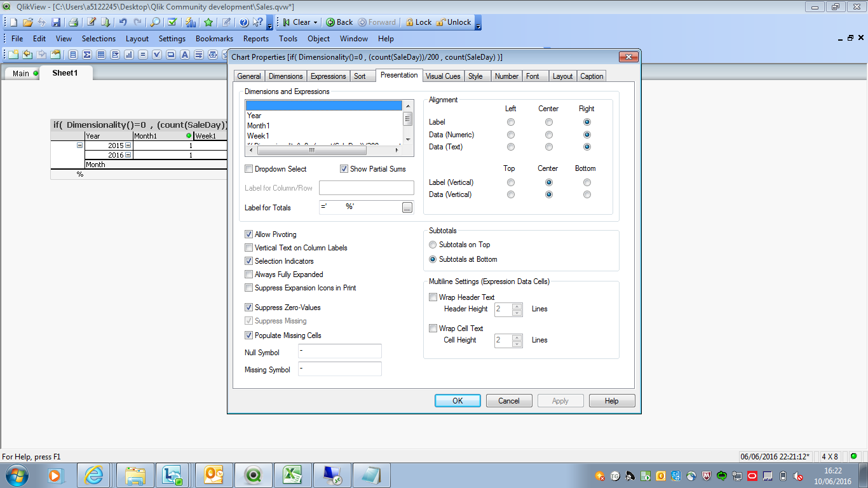Lock the current selections

(418, 22)
